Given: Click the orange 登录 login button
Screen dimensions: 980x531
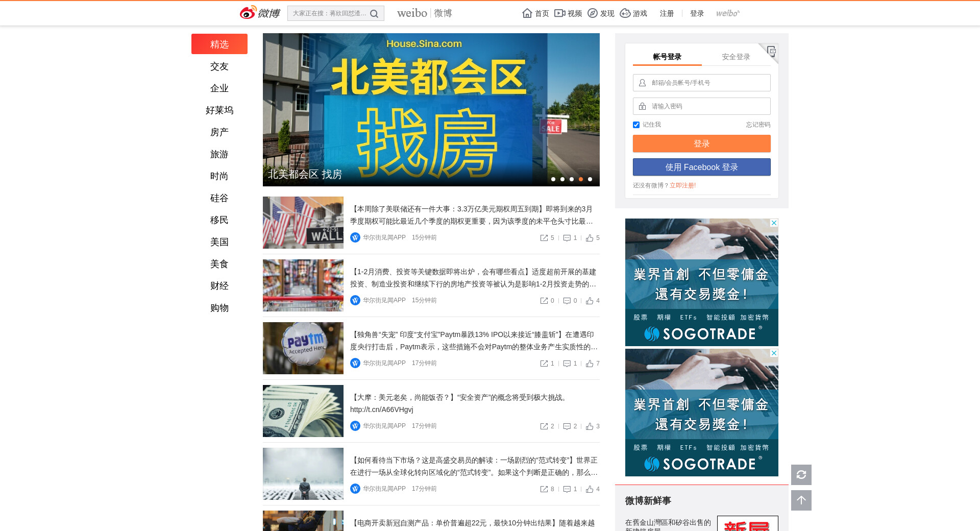Looking at the screenshot, I should [x=701, y=143].
